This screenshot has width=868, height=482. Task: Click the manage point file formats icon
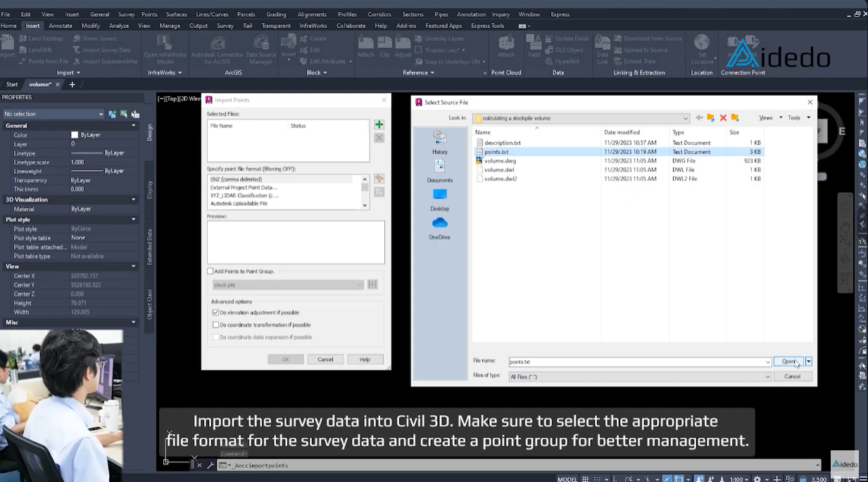coord(379,179)
